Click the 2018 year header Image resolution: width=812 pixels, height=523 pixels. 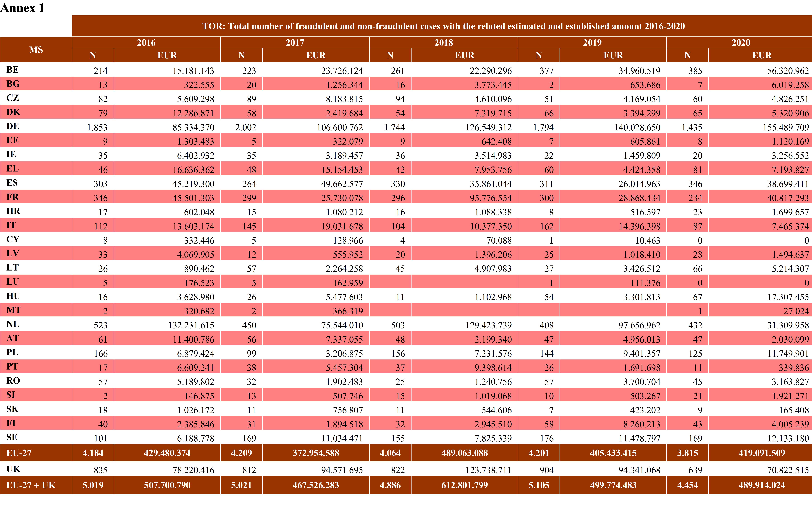(443, 42)
